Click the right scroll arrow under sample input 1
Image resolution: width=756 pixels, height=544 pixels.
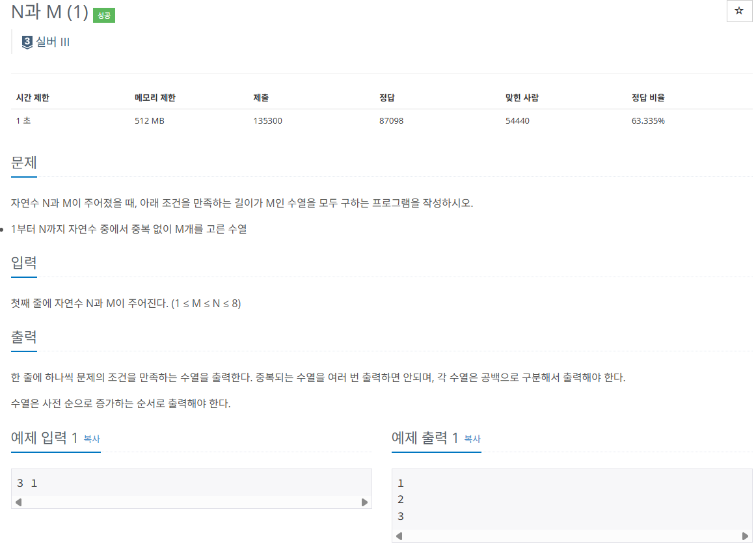[365, 501]
